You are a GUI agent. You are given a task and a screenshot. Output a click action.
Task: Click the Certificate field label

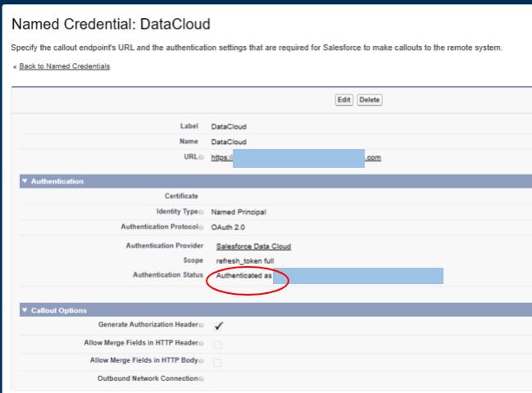pos(181,196)
